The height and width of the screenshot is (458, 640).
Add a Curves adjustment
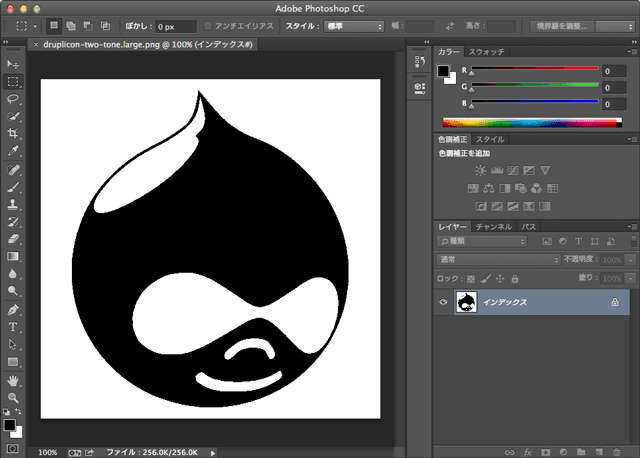click(513, 170)
